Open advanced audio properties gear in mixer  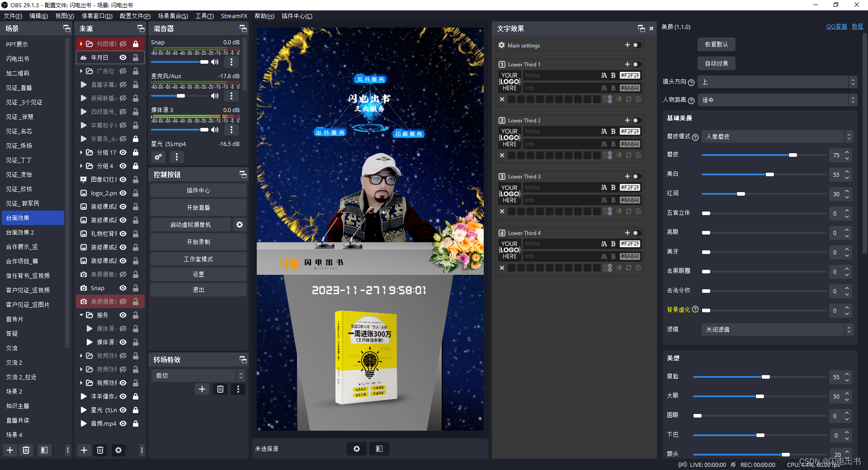click(158, 157)
